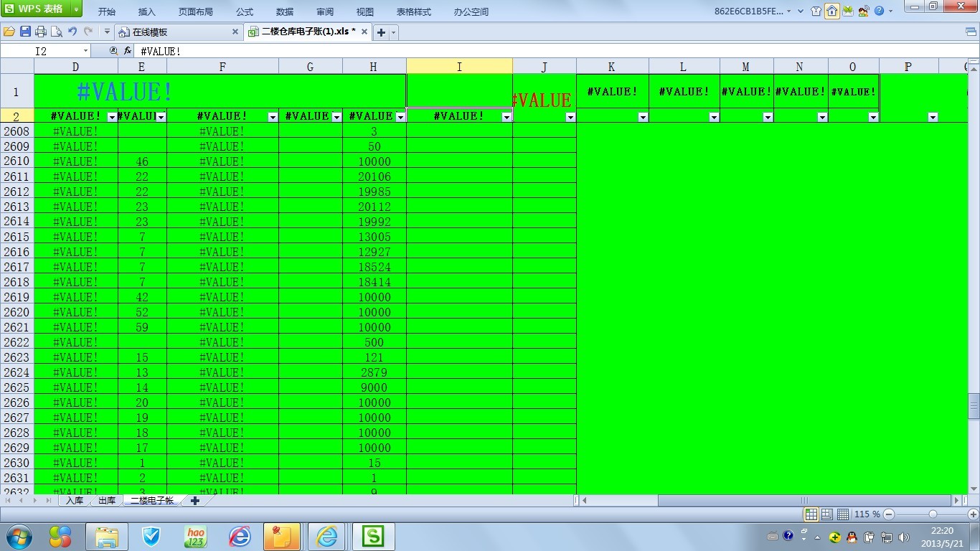The height and width of the screenshot is (551, 980).
Task: Open filter dropdown in column J header
Action: (x=570, y=117)
